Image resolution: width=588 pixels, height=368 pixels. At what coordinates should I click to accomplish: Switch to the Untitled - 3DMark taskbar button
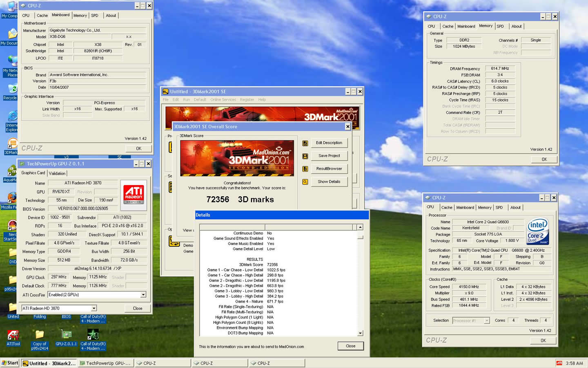49,363
